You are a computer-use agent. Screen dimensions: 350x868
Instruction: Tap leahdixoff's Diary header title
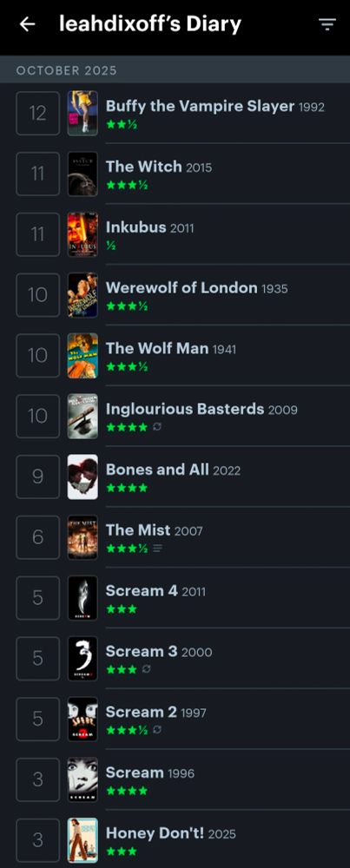pos(150,23)
